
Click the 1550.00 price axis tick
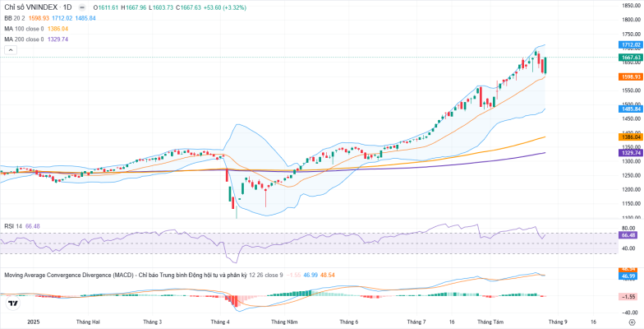point(632,90)
